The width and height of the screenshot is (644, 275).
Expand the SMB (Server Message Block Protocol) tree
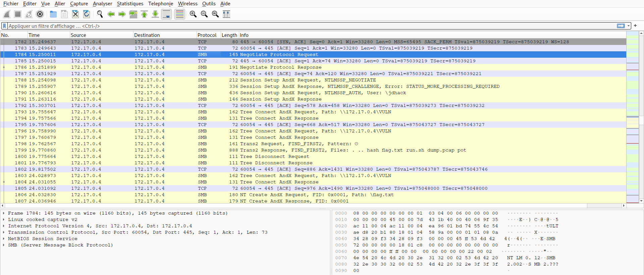[x=4, y=245]
